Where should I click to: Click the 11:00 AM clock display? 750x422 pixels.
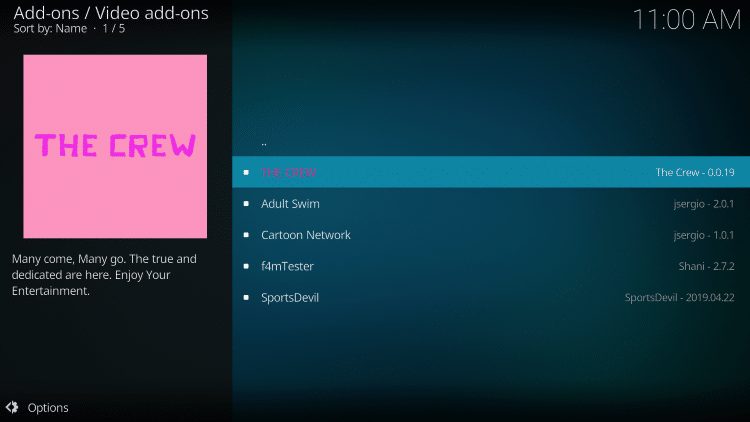(687, 20)
